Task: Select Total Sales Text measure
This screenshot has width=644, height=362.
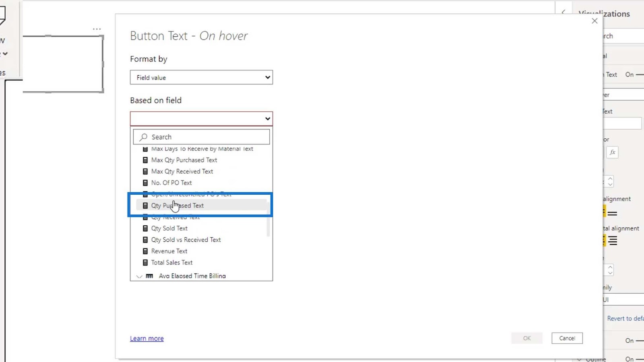Action: click(172, 262)
